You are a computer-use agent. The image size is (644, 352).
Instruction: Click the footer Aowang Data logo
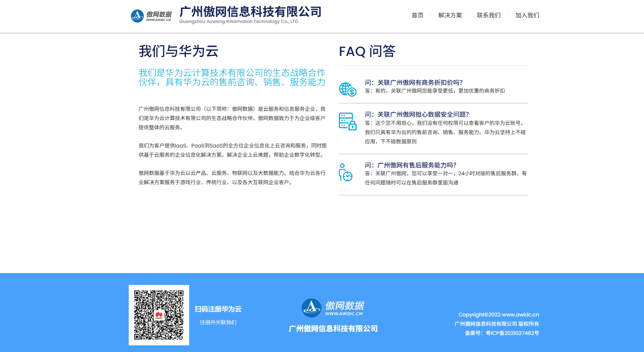pos(333,308)
